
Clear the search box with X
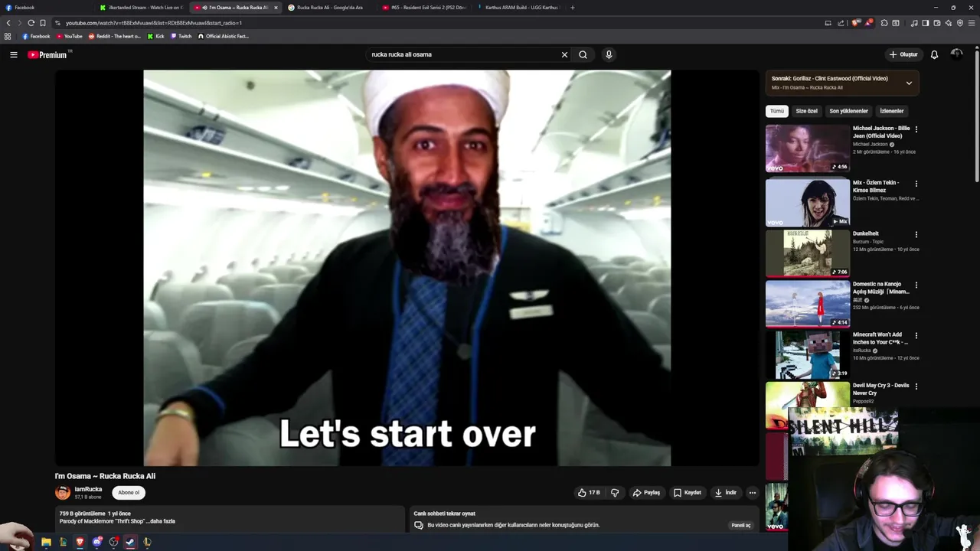tap(564, 54)
